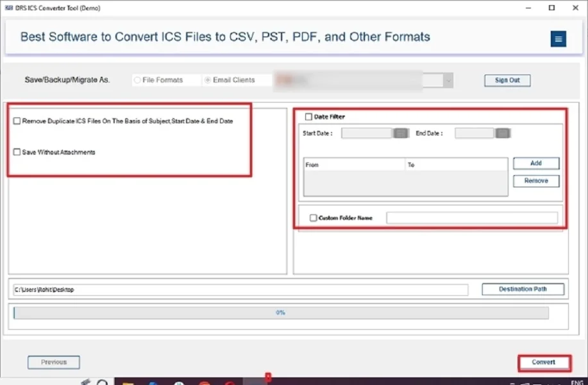This screenshot has height=385, width=588.
Task: Click the Sign Out button
Action: pos(507,80)
